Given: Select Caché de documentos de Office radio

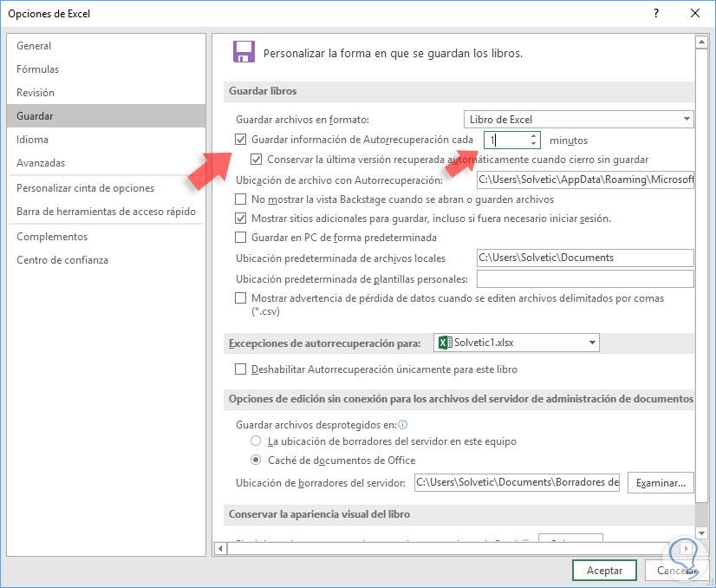Looking at the screenshot, I should pos(257,460).
